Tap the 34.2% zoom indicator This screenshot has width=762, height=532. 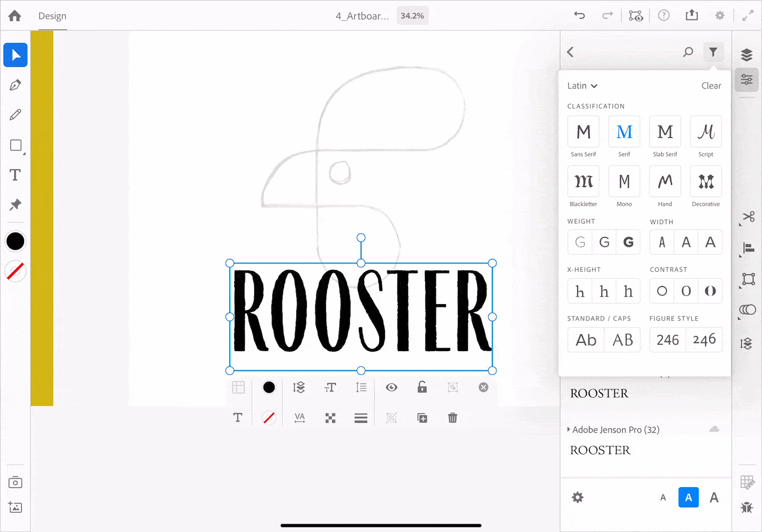(412, 15)
